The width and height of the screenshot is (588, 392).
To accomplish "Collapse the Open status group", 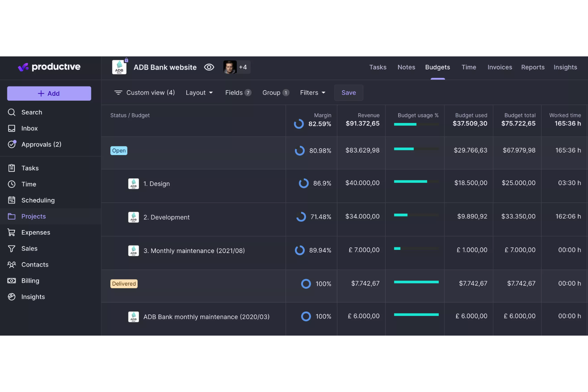I will pos(119,151).
